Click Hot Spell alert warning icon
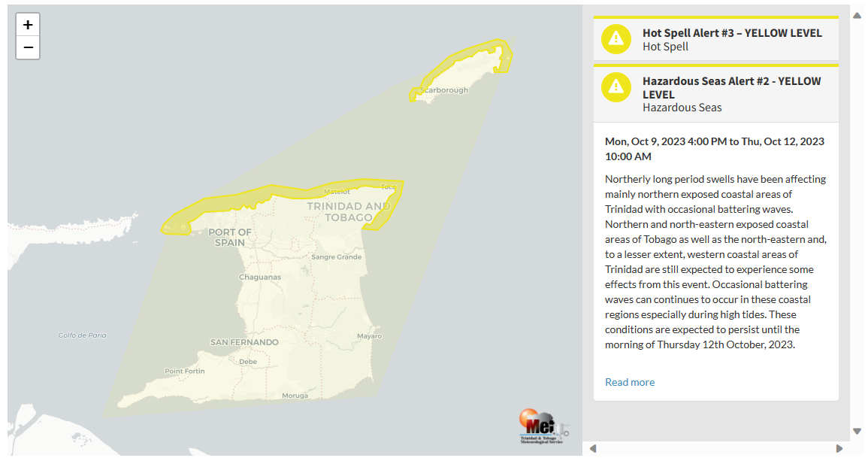Screen dimensions: 868x464 (x=615, y=39)
